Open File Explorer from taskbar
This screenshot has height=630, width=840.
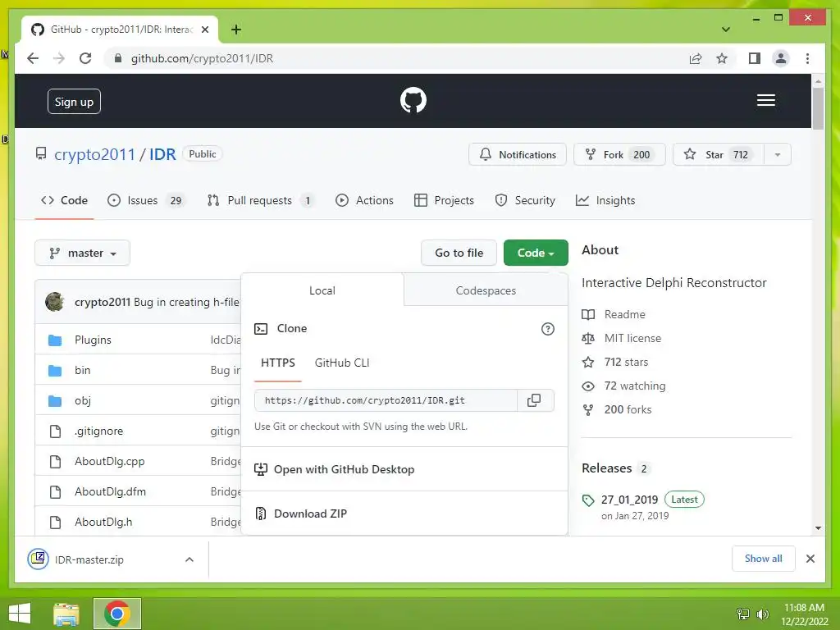66,614
